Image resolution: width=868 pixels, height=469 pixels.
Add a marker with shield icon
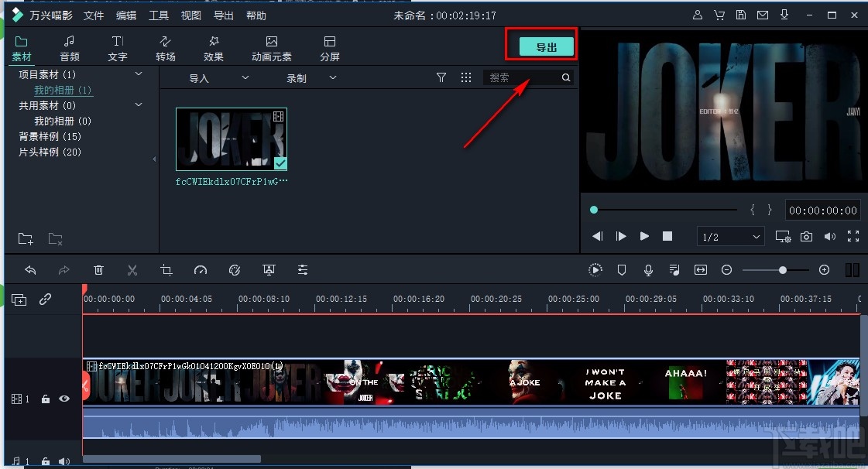pyautogui.click(x=622, y=270)
